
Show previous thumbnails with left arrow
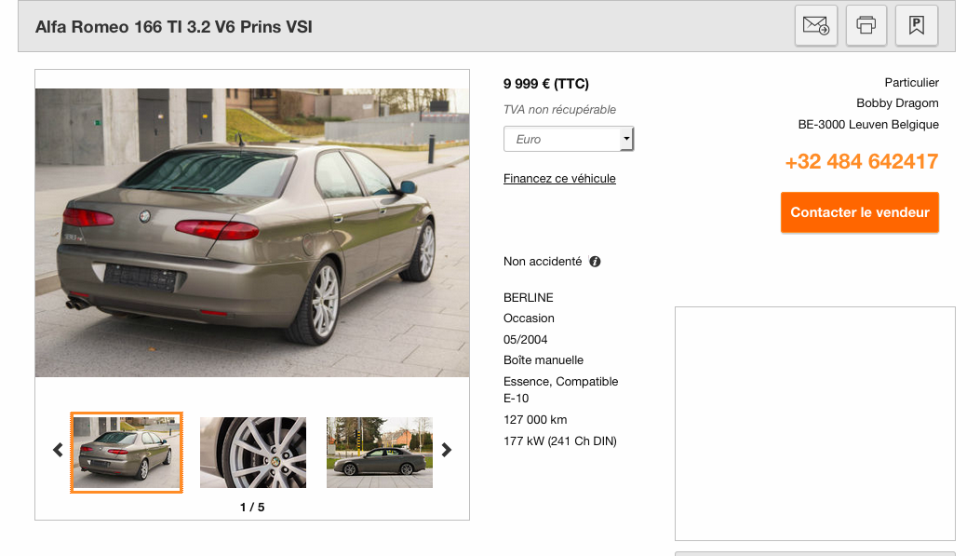pos(58,450)
